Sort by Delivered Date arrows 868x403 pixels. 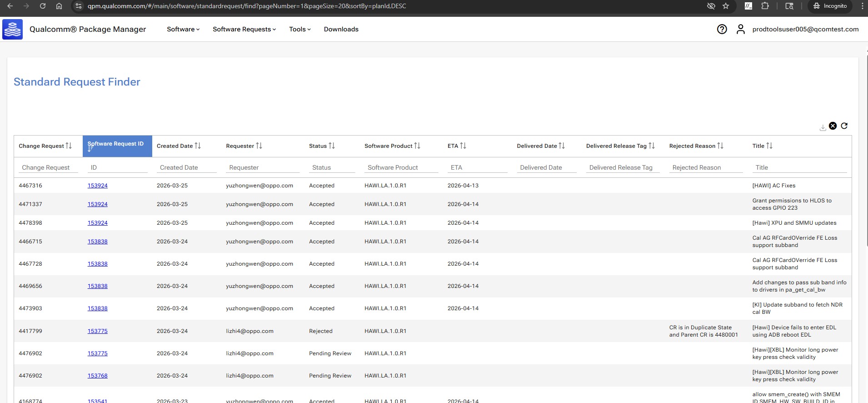(x=562, y=146)
